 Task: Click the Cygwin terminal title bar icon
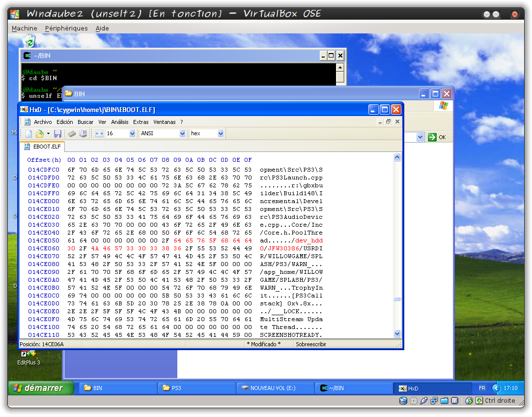tap(27, 56)
